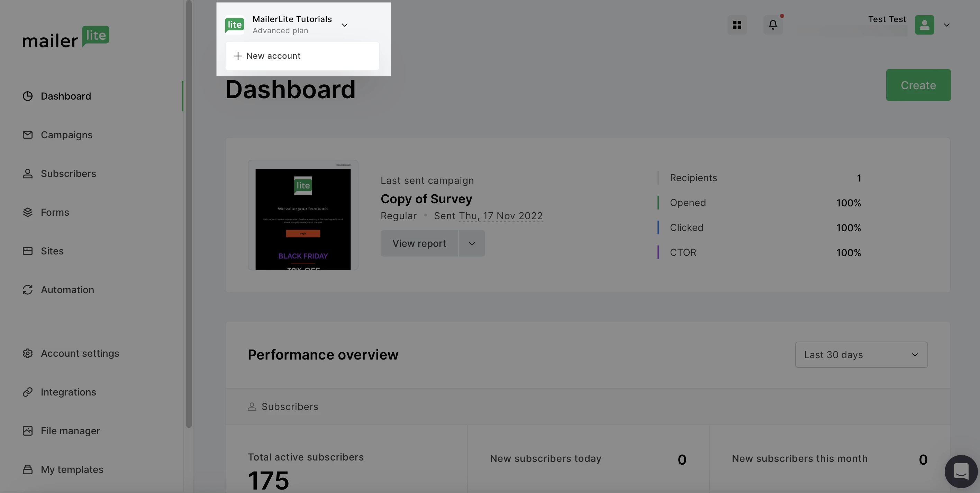Open the chat support bubble

961,471
